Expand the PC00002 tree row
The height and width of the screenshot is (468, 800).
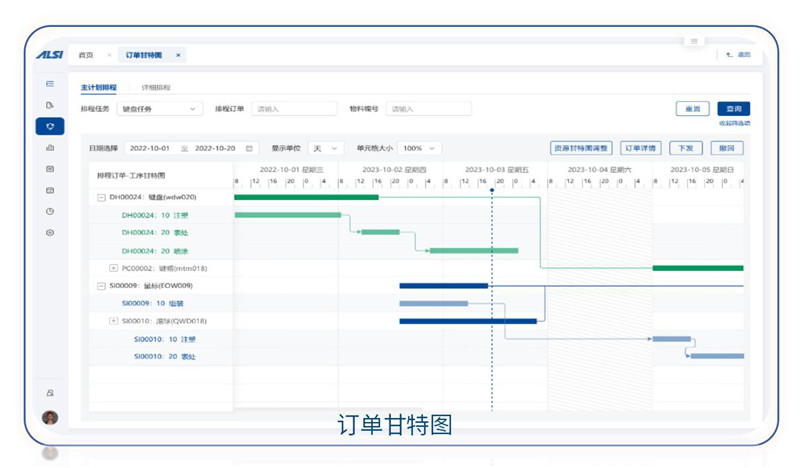[113, 268]
